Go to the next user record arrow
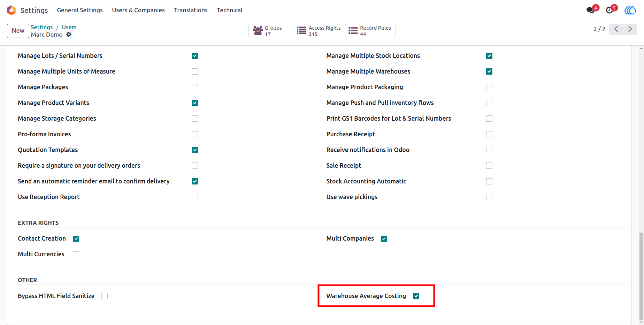 (x=630, y=29)
